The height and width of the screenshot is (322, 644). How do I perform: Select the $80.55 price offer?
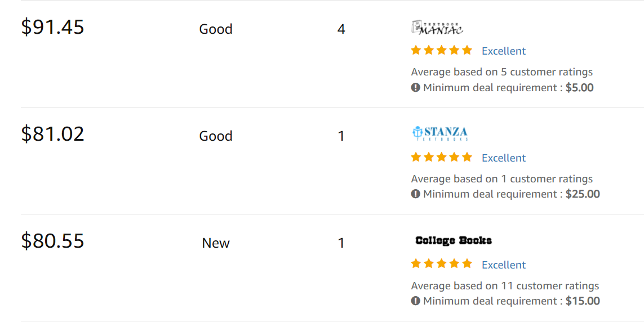point(52,241)
